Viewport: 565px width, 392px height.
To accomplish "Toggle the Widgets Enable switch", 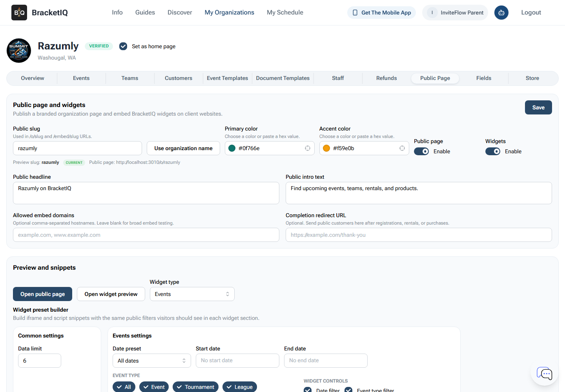I will pyautogui.click(x=493, y=151).
